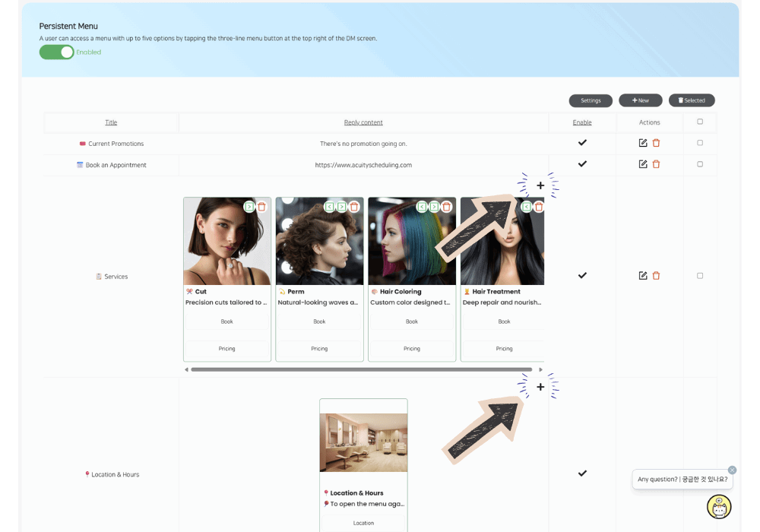Screen dimensions: 760x532
Task: Click "There's no promotion going on." text
Action: (363, 144)
